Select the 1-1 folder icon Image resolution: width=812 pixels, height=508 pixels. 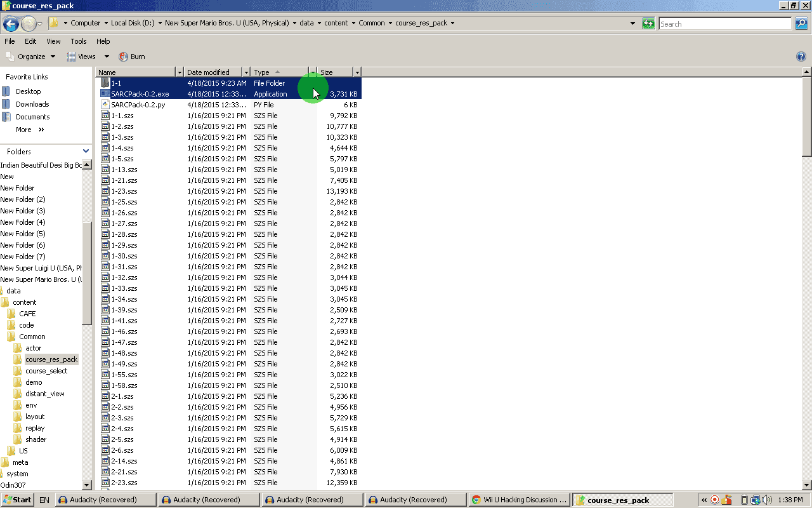(x=105, y=83)
